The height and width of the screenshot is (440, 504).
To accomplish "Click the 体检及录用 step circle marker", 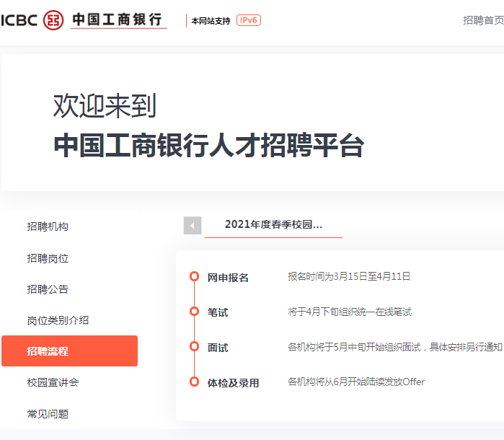I will pos(194,382).
